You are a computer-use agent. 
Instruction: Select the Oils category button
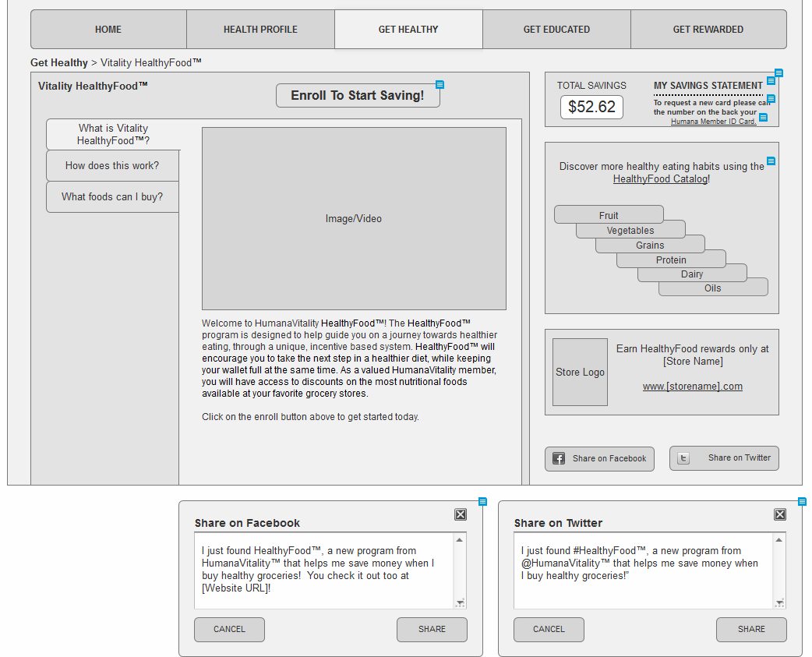[x=712, y=288]
